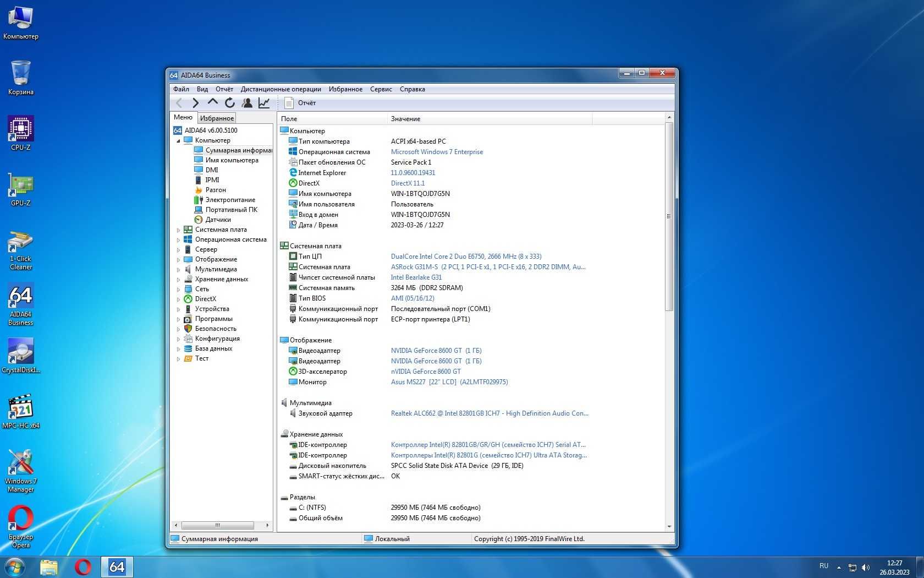Select the Конфигурация tree item
Viewport: 924px width, 578px height.
click(x=217, y=339)
